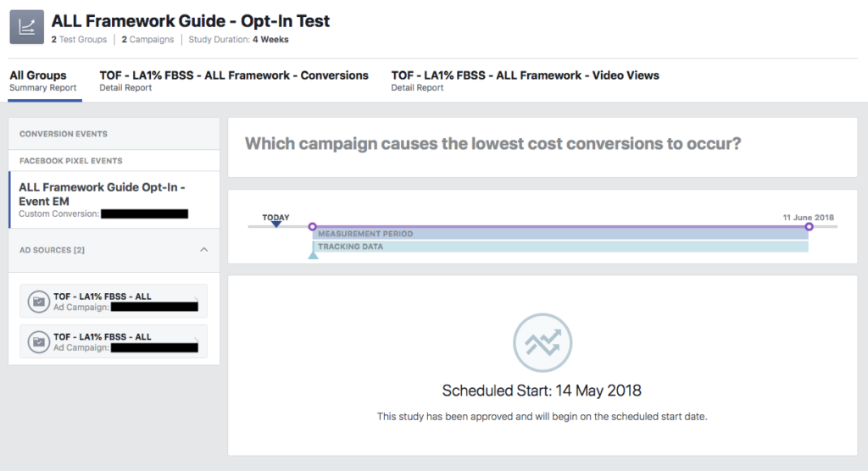The image size is (868, 471).
Task: Click the light blue tracking start triangle
Action: [313, 253]
